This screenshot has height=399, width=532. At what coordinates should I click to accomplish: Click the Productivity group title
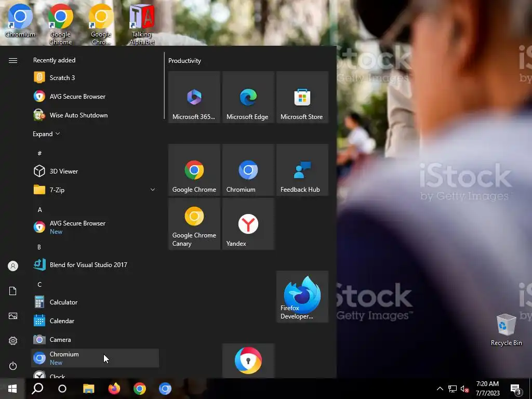pyautogui.click(x=184, y=61)
